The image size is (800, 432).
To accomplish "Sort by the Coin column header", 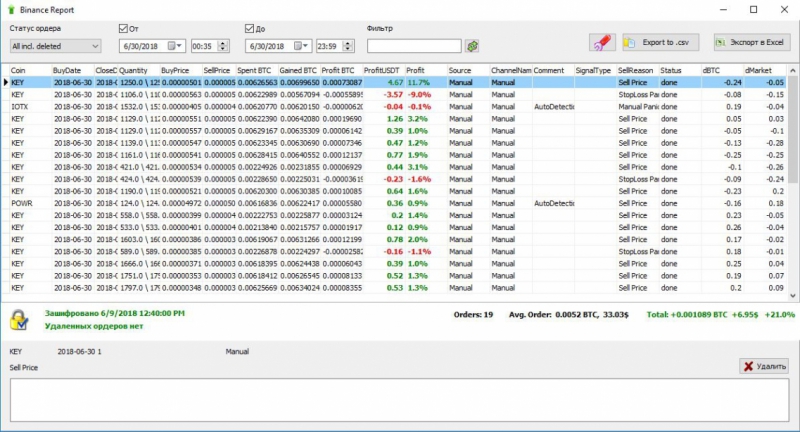I will (30, 70).
